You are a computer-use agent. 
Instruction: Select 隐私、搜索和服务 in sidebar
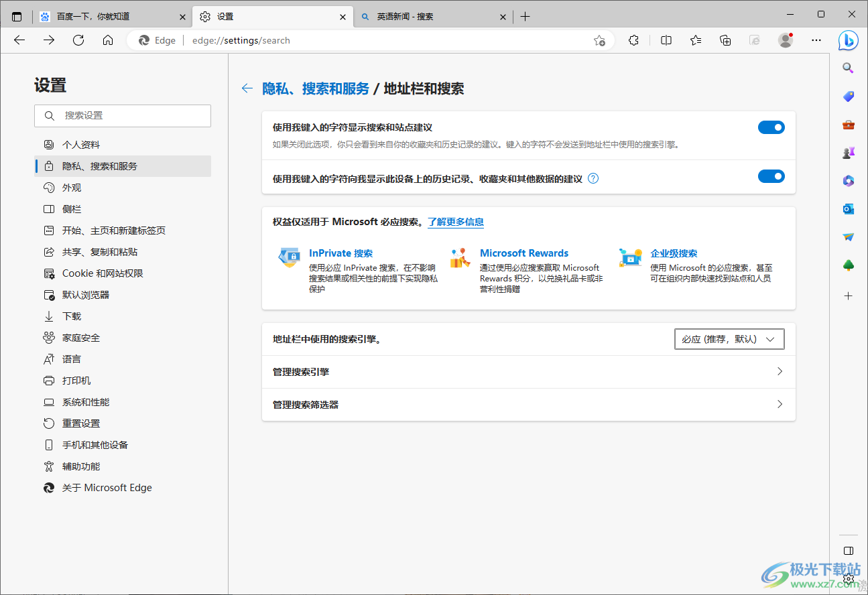123,166
